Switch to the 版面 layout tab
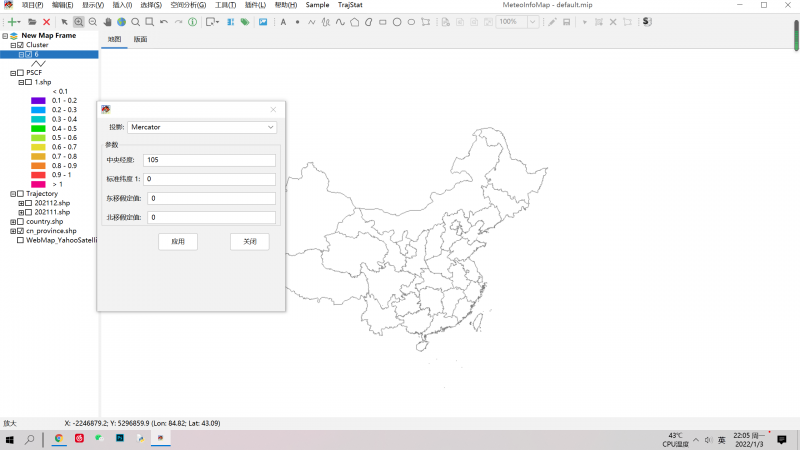 (141, 39)
